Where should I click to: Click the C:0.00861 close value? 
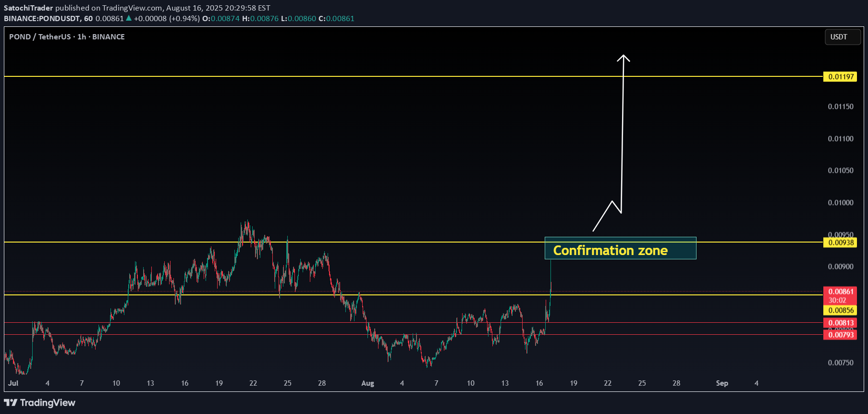click(x=336, y=19)
